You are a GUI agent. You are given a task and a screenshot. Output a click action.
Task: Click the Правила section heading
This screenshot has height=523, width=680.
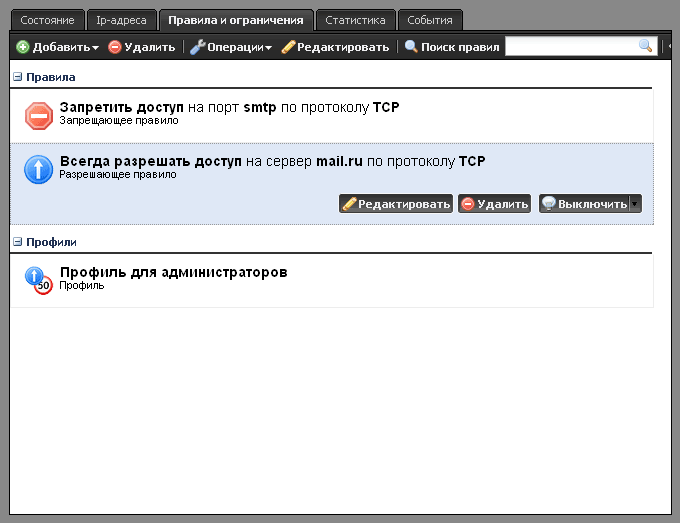[x=51, y=77]
